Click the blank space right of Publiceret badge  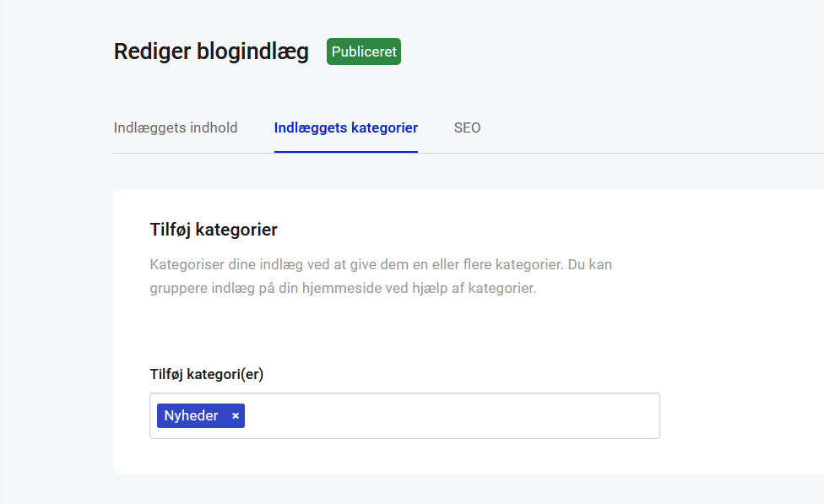(x=591, y=51)
